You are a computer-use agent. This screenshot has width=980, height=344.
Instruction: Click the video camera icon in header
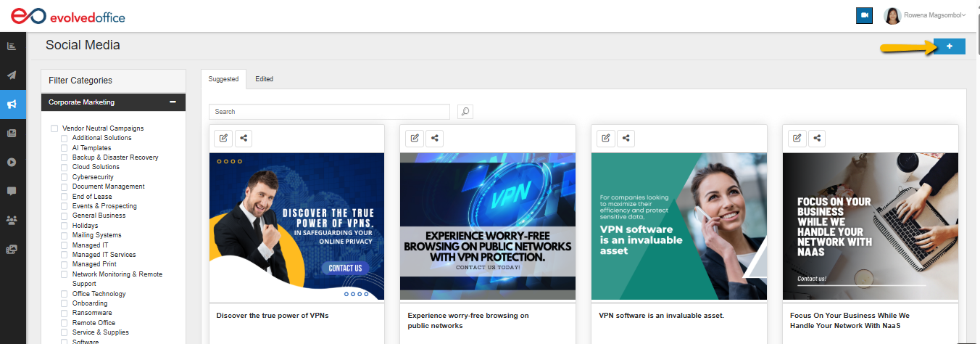[863, 15]
